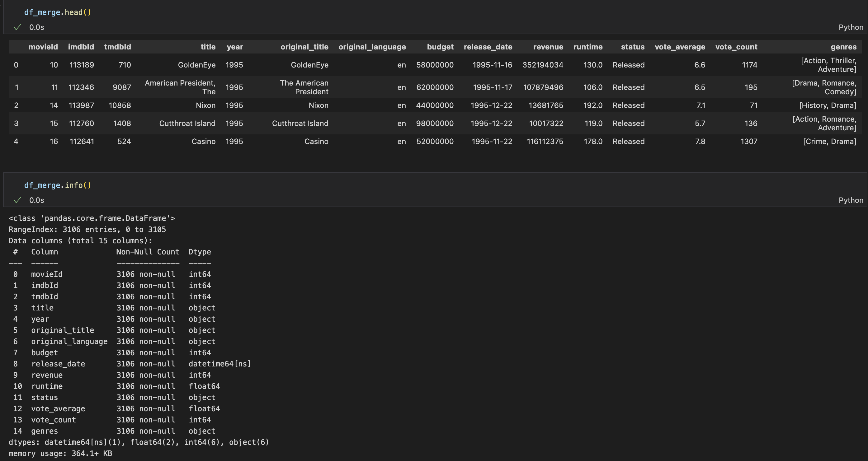Select the Cutthroat Island title cell
This screenshot has height=461, width=868.
click(x=187, y=123)
